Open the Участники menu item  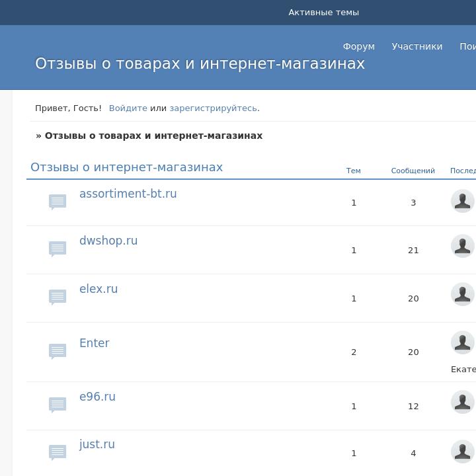417,46
